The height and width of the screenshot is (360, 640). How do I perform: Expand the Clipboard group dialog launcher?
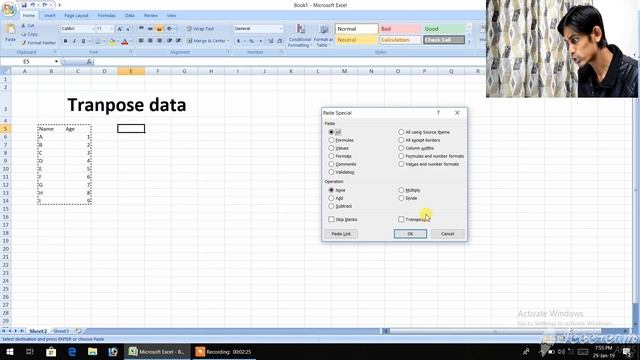click(x=56, y=52)
